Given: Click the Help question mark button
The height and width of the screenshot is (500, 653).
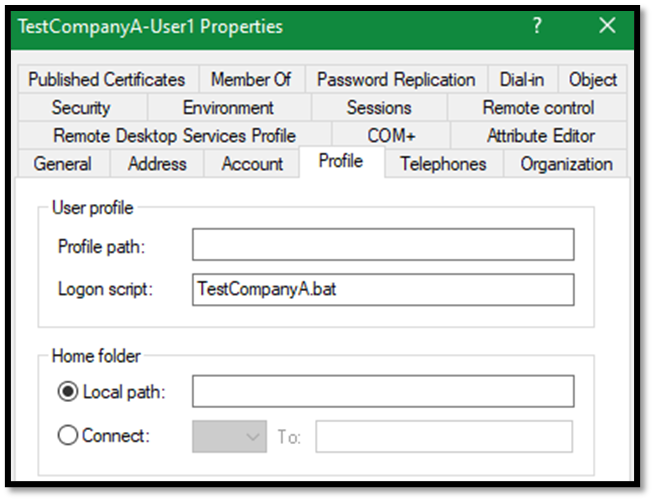Looking at the screenshot, I should point(537,26).
